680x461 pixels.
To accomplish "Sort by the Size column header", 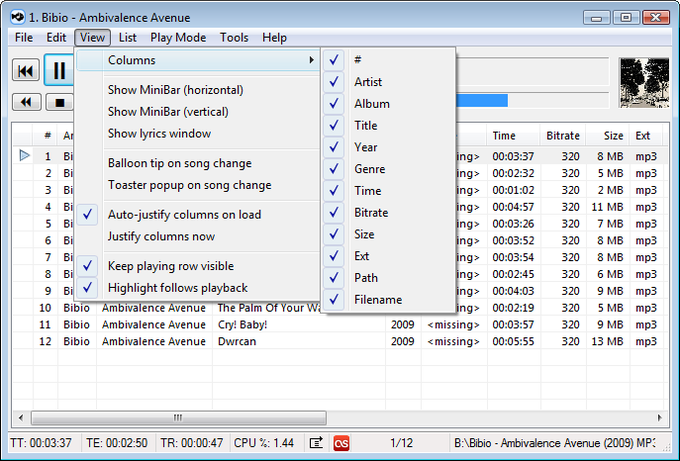I will [608, 136].
